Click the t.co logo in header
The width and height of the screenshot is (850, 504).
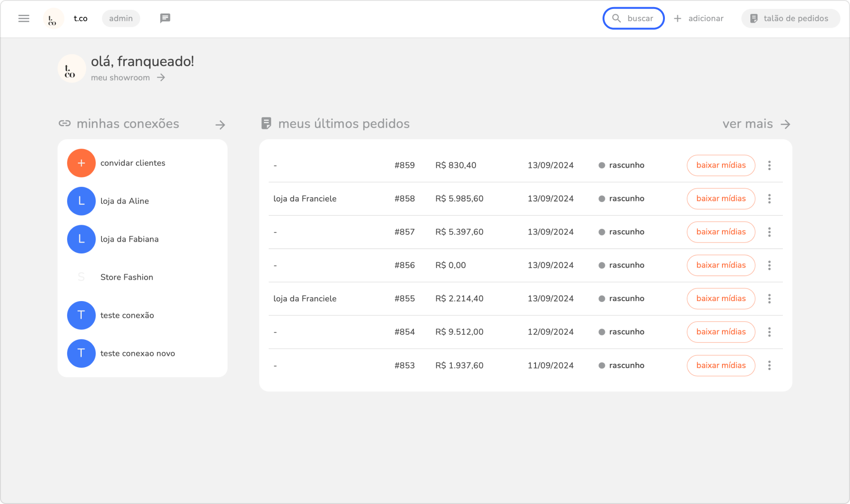(53, 19)
